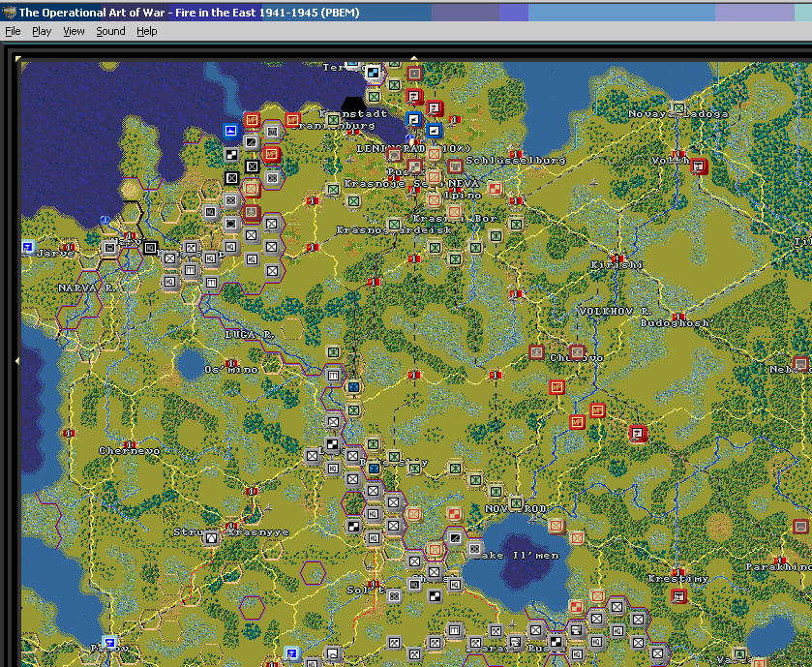This screenshot has height=667, width=812.
Task: Select the green infantry counter on Novgorod
Action: 516,502
